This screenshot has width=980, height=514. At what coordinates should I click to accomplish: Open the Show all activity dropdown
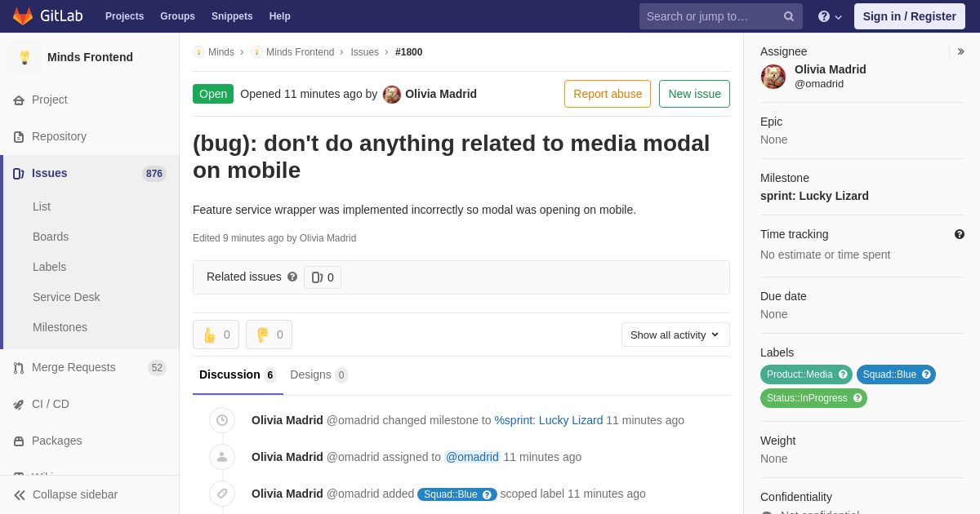pos(675,335)
